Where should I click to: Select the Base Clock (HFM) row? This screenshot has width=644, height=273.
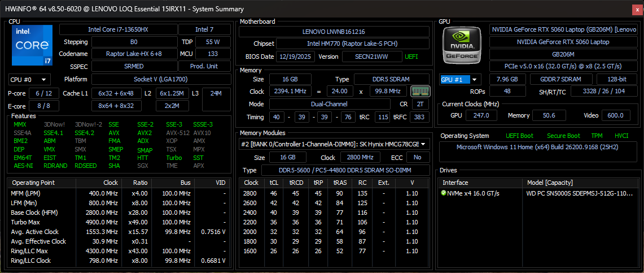click(x=119, y=213)
